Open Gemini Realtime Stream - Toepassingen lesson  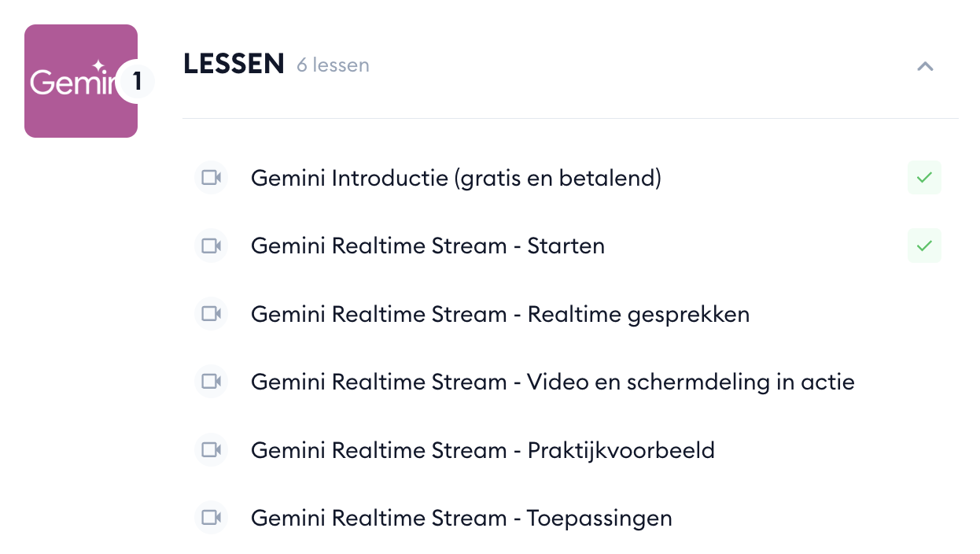(x=462, y=519)
